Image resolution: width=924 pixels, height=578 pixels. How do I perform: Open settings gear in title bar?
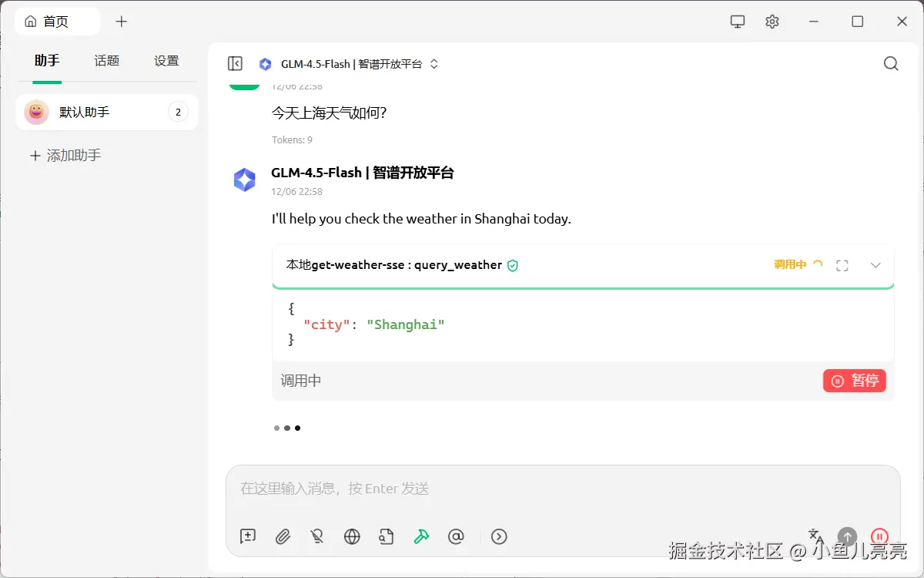(772, 22)
